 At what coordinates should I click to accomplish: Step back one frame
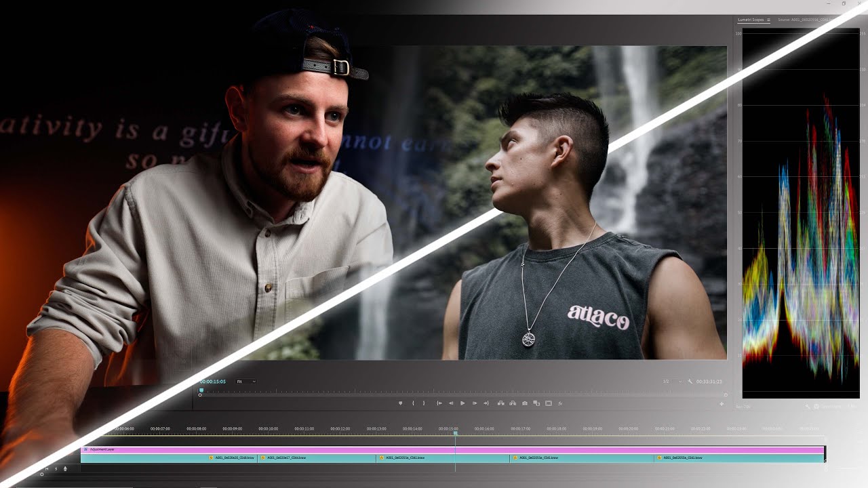tap(451, 403)
